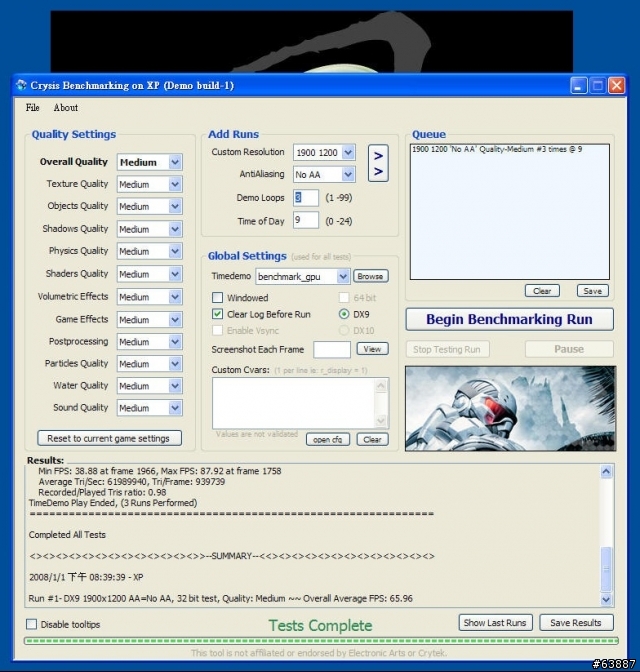
Task: Maximize the Crysis Benchmarking window
Action: (597, 85)
